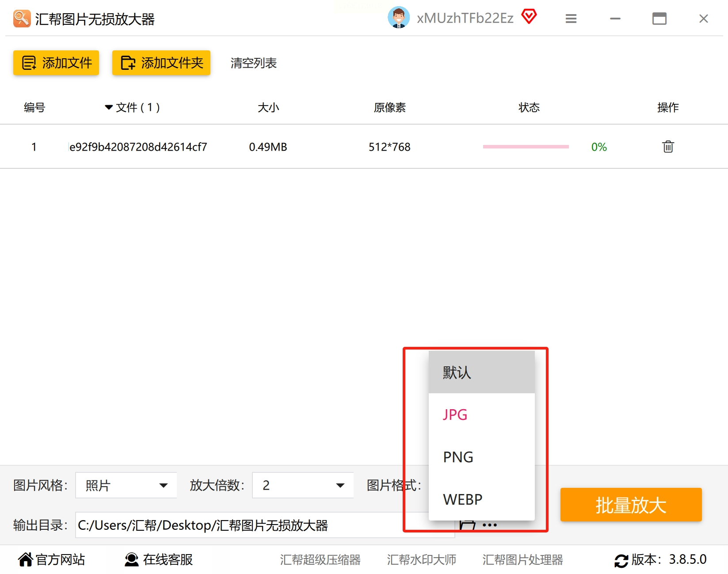
Task: Click the red VIP diamond icon
Action: coord(529,17)
